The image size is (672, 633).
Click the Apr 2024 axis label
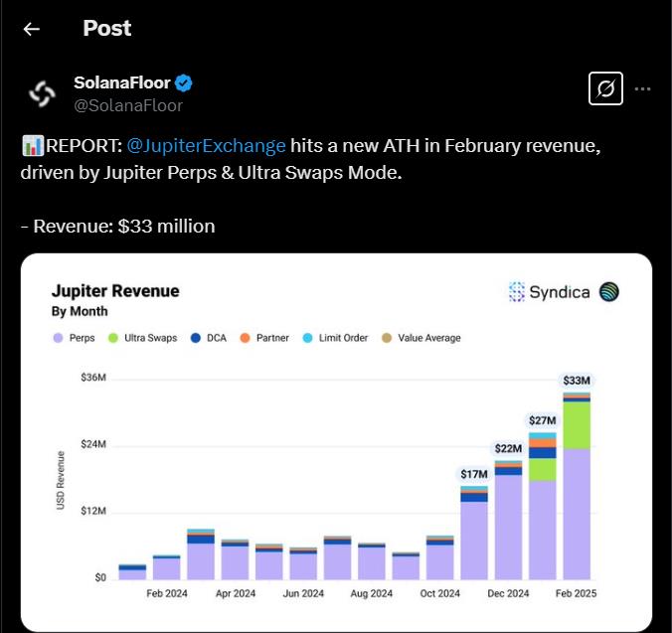236,593
